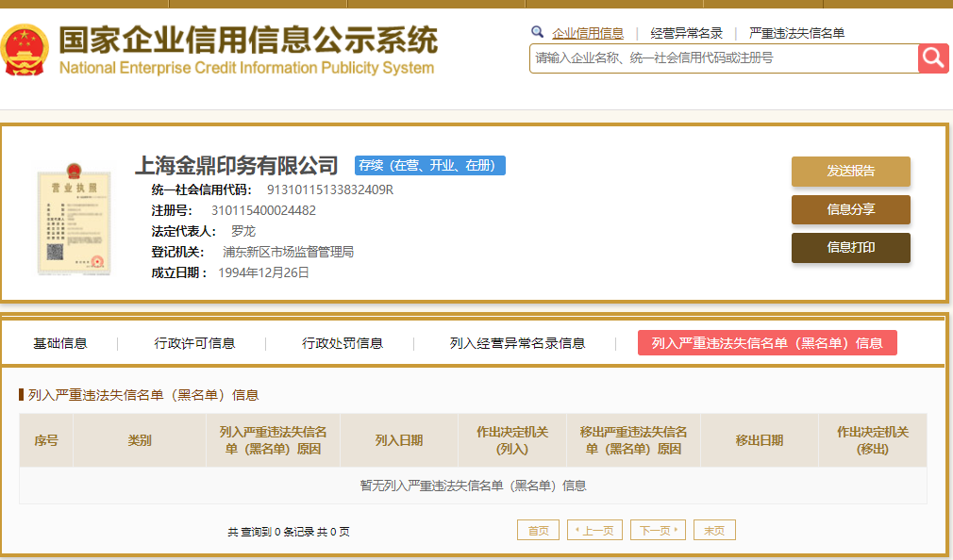This screenshot has width=953, height=560.
Task: Click the 作出决定机关(列入) column header
Action: click(512, 440)
